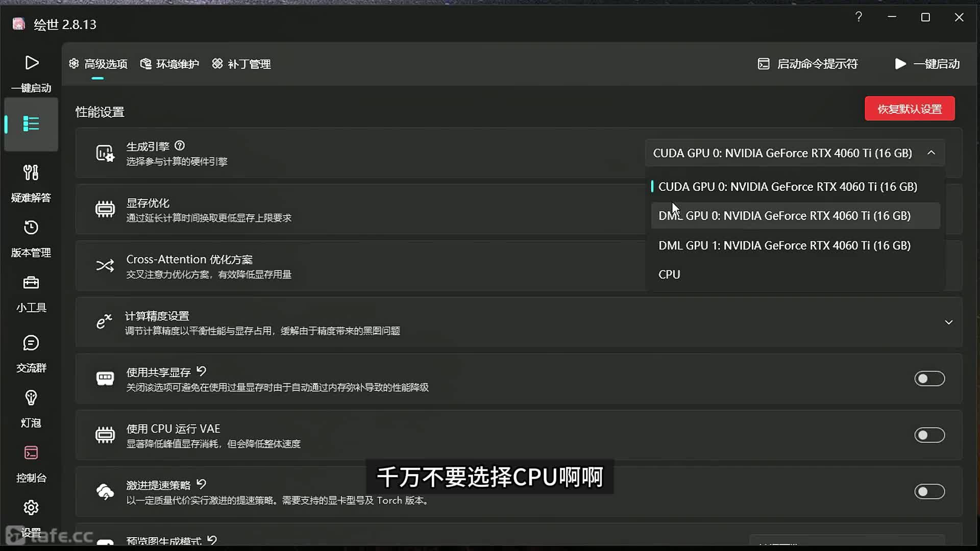The image size is (980, 551).
Task: Reset 使用共享显存 with its undo arrow icon
Action: click(202, 371)
